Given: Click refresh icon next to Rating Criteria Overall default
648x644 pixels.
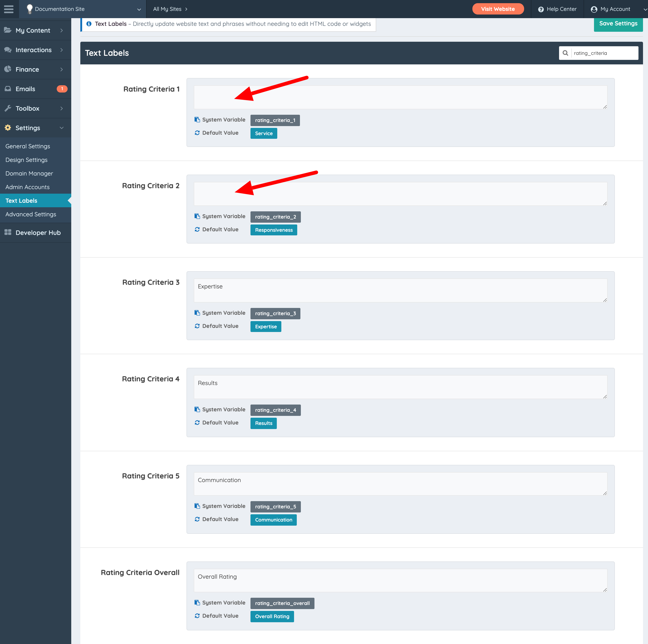Looking at the screenshot, I should point(197,616).
